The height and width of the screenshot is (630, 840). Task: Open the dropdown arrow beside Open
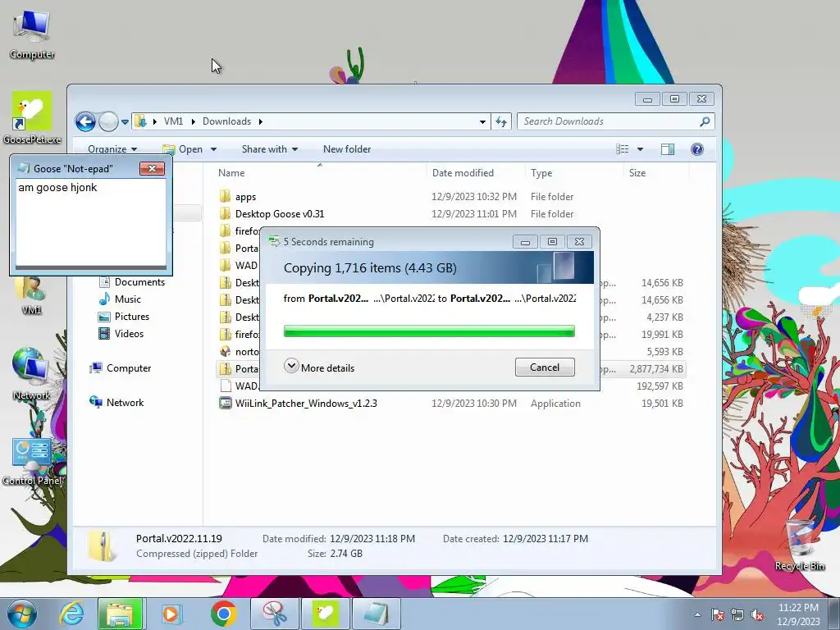pyautogui.click(x=214, y=149)
